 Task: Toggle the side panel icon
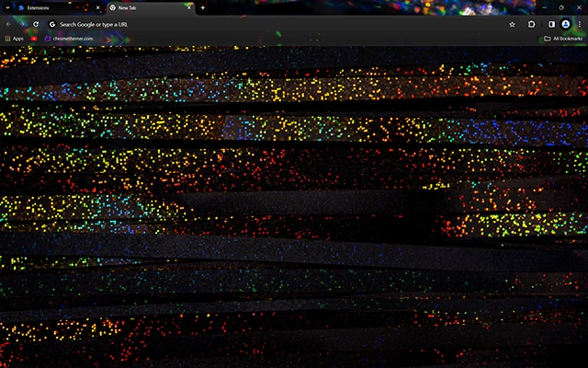click(551, 25)
